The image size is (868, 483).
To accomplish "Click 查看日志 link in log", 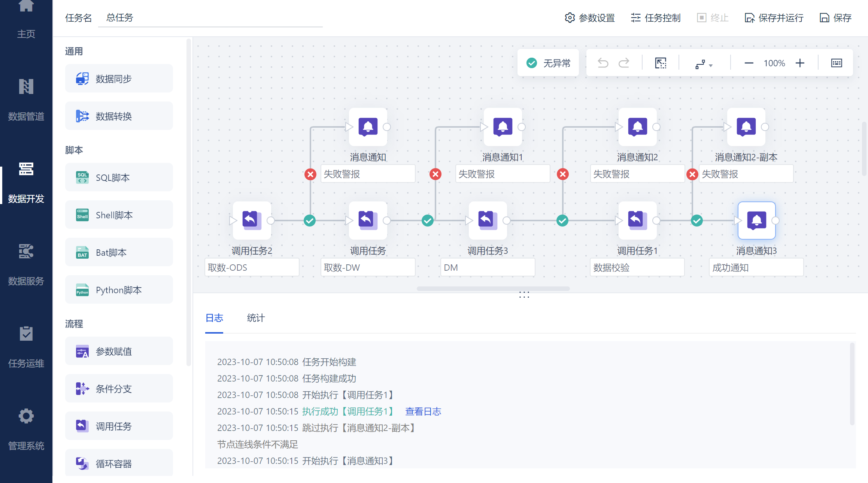I will (423, 411).
